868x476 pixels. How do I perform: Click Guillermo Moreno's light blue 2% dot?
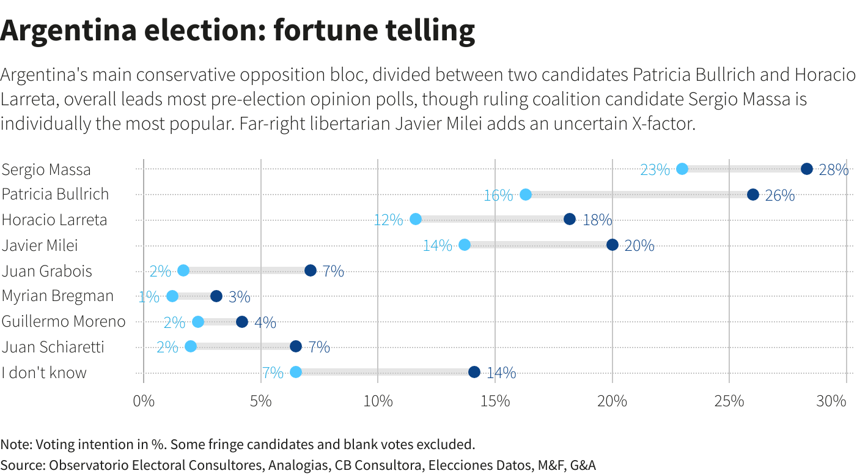click(198, 322)
